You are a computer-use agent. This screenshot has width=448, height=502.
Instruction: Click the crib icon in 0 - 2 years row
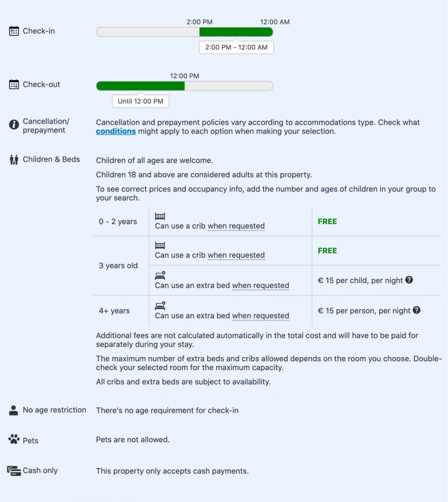pos(160,216)
